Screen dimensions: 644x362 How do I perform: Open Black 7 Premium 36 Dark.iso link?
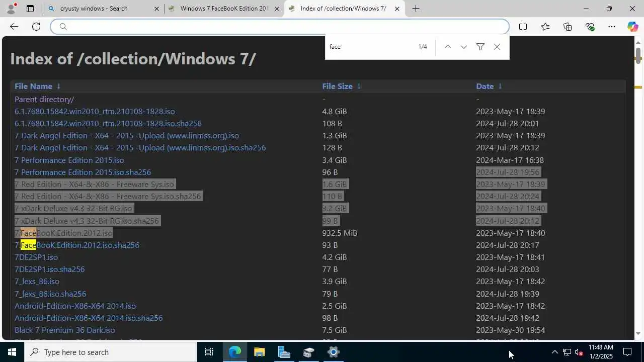(64, 330)
